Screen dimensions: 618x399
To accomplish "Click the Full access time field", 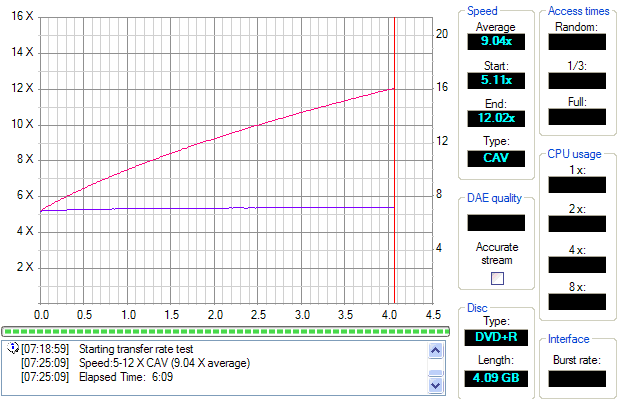I will 577,117.
